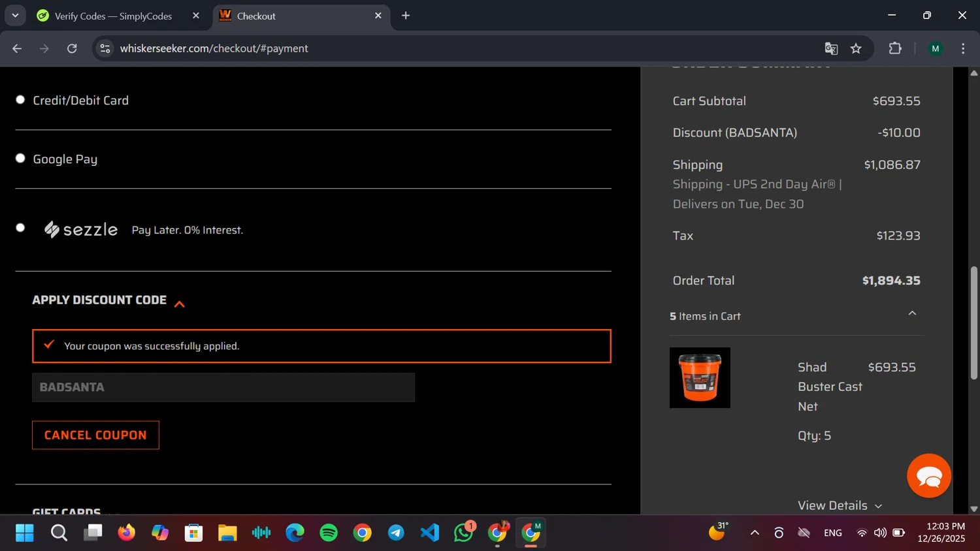Open Microsoft Store from taskbar
980x551 pixels.
(194, 533)
